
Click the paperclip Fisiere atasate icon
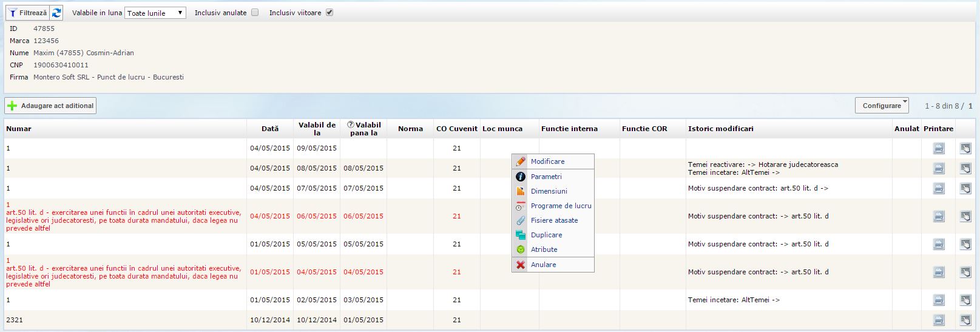521,220
